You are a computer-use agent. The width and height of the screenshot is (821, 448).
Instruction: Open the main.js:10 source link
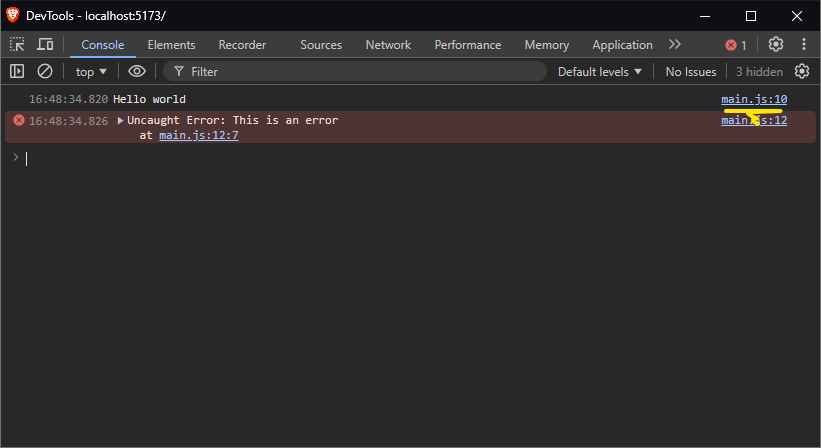click(x=754, y=99)
